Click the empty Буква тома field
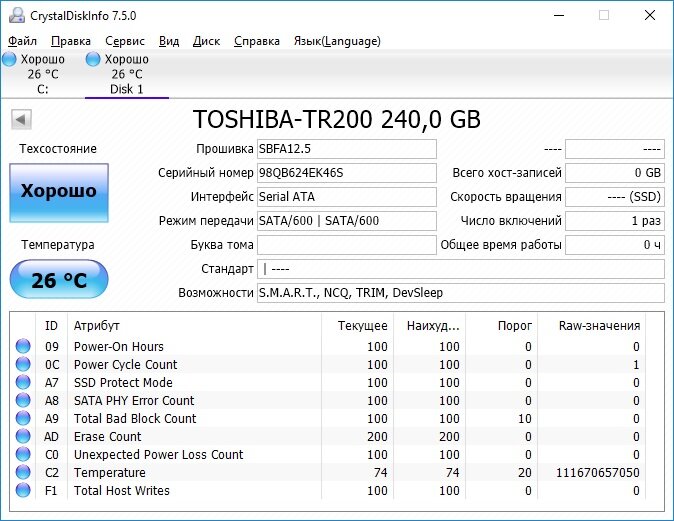The width and height of the screenshot is (674, 521). point(346,245)
